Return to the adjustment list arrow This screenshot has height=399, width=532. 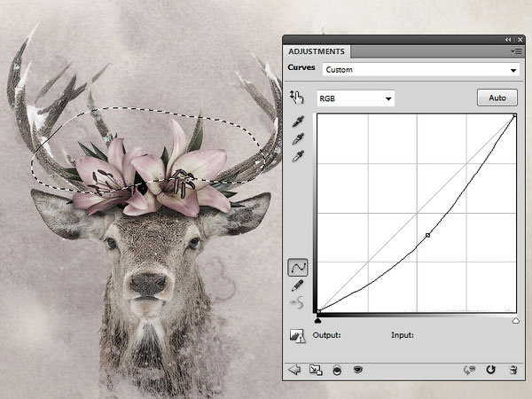294,370
